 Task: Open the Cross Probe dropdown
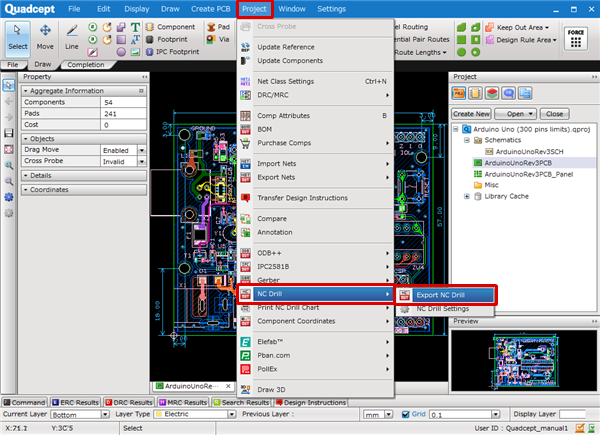click(142, 161)
